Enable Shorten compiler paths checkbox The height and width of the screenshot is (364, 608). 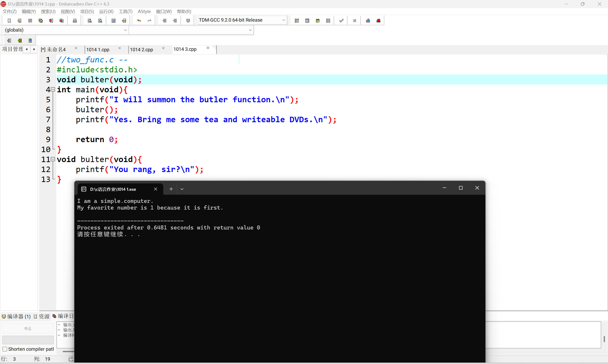click(5, 349)
